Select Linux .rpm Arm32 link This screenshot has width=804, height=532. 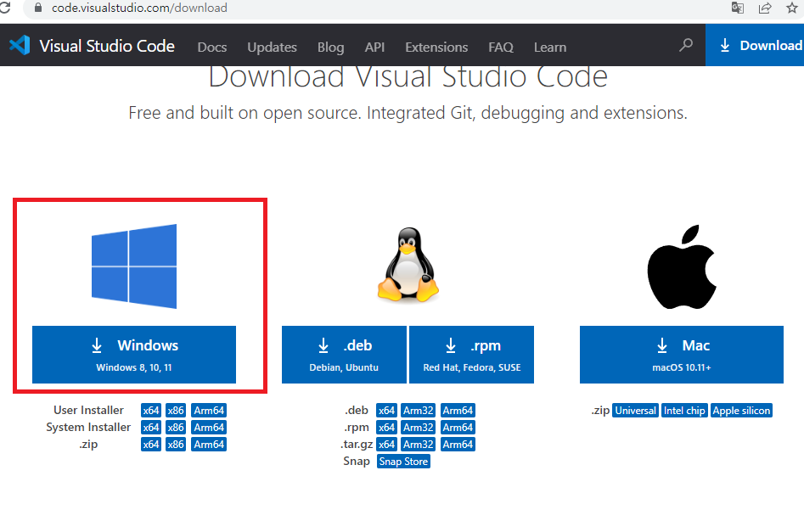point(418,428)
